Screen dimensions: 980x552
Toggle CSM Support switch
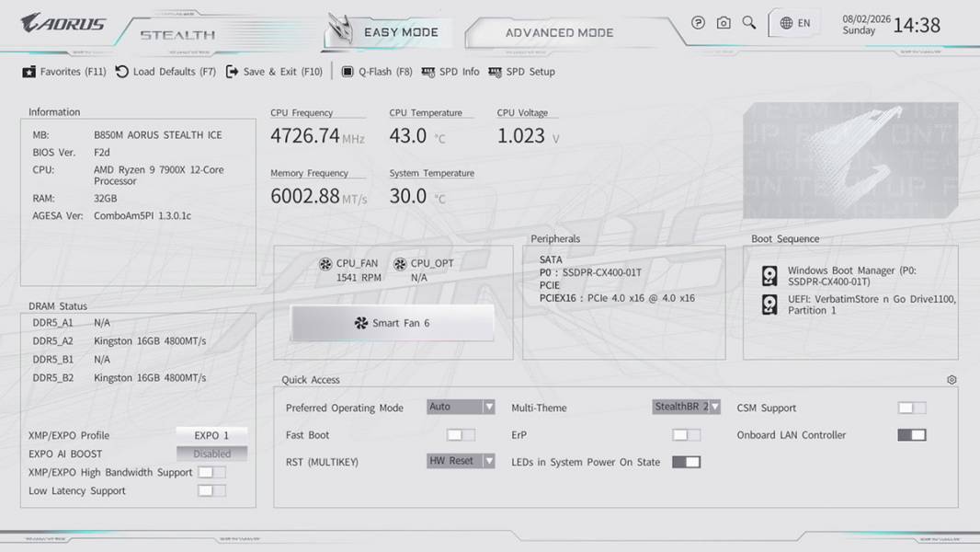911,408
